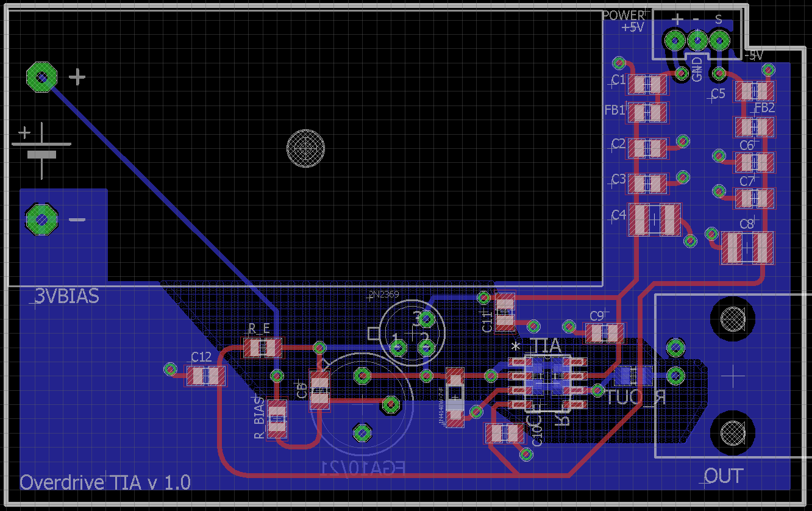
Task: Select capacitor C6 component
Action: pyautogui.click(x=754, y=162)
